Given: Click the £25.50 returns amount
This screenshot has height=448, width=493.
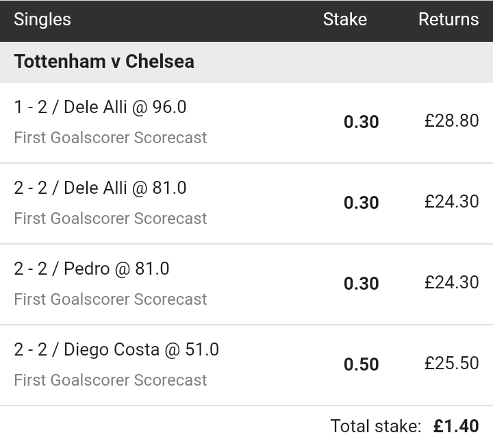Looking at the screenshot, I should (451, 364).
